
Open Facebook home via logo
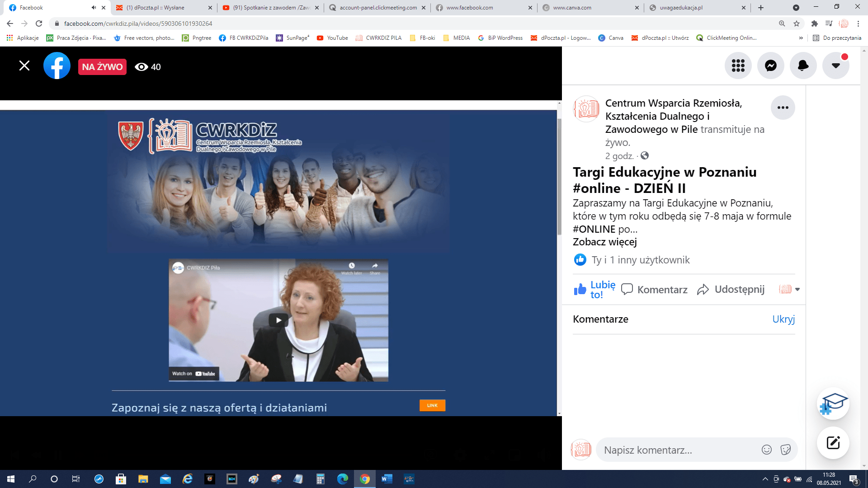click(x=57, y=66)
